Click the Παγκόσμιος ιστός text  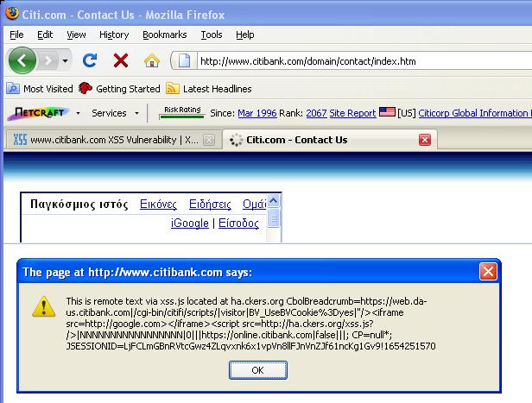[x=79, y=204]
